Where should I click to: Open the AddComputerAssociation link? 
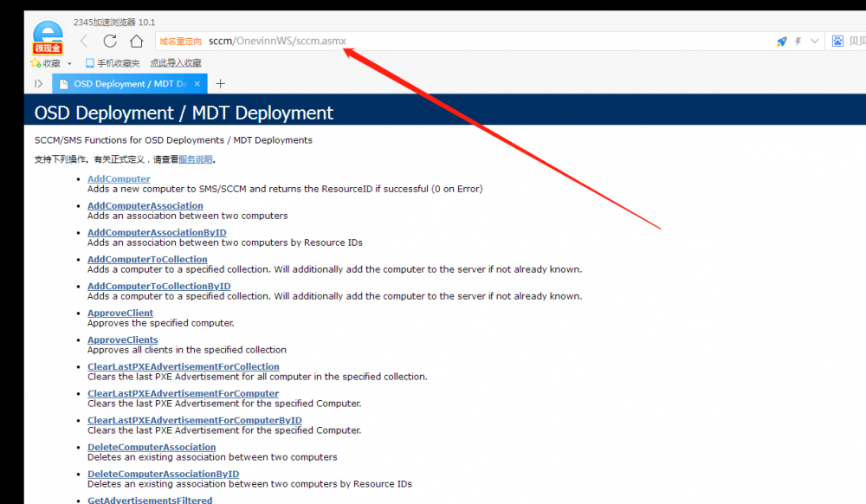point(145,205)
